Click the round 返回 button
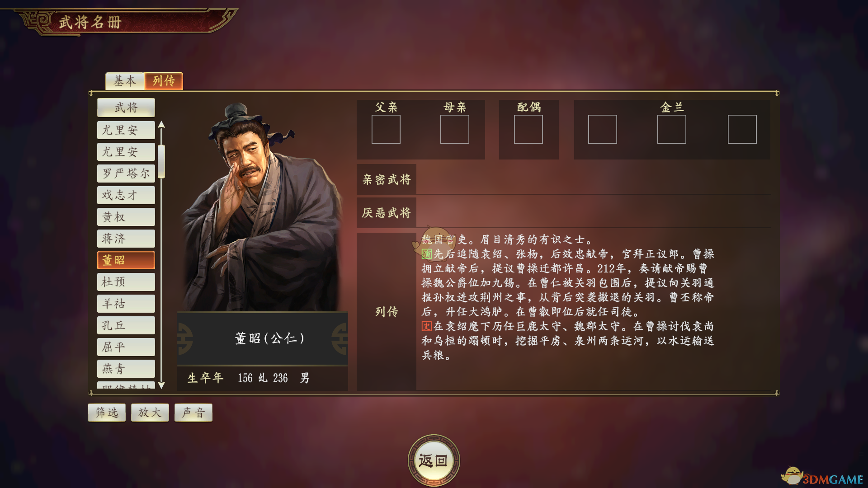Screen dimensions: 868x488 pyautogui.click(x=434, y=460)
